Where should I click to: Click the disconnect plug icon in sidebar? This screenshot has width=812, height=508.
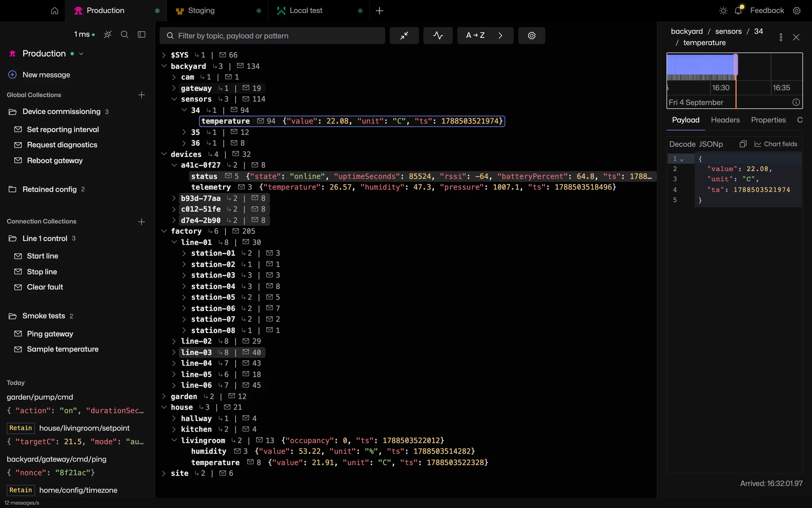click(x=108, y=35)
